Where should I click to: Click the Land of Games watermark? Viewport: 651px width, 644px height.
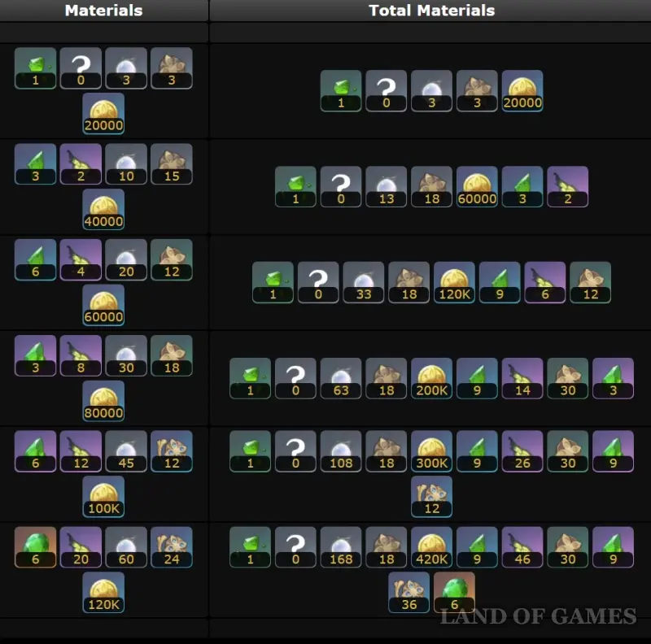tap(538, 616)
